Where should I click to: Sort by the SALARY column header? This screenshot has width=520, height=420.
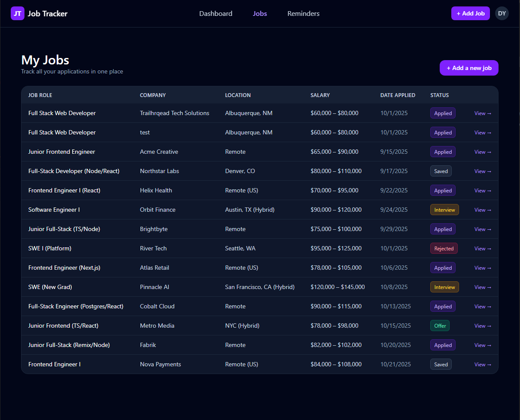coord(320,95)
